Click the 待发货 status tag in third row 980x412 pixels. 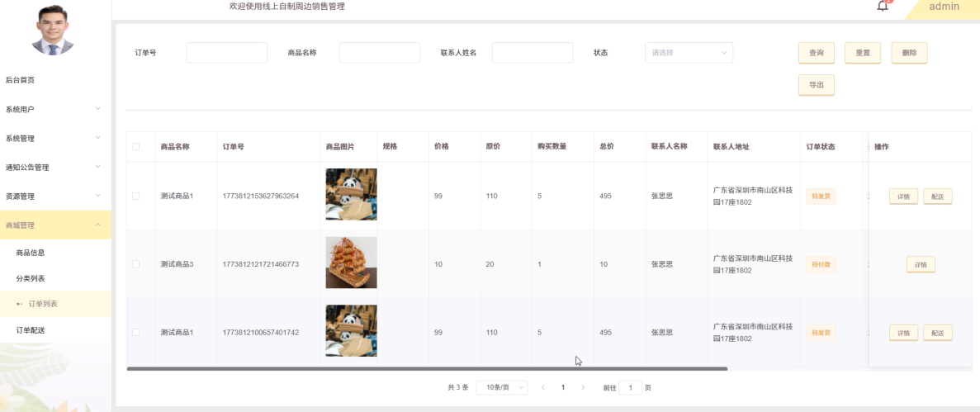(x=821, y=333)
